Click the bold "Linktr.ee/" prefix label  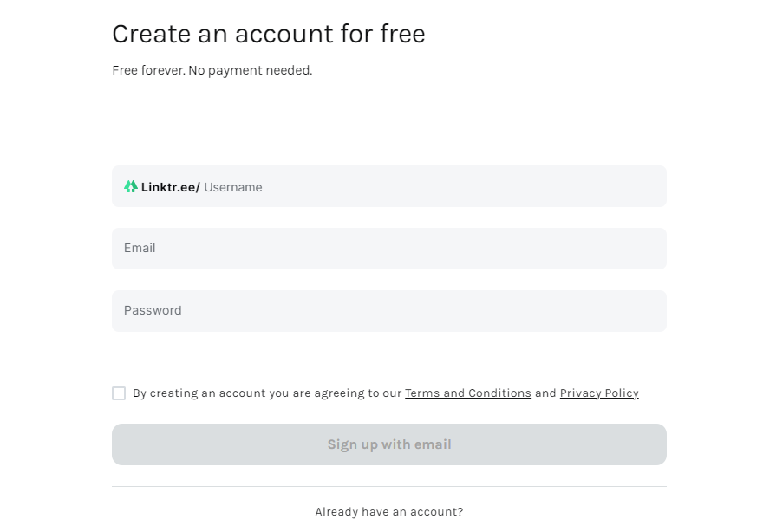(x=170, y=187)
